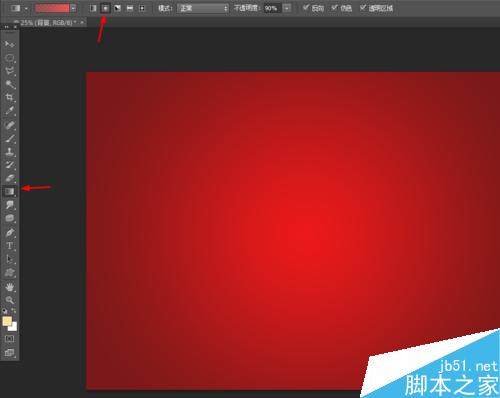Toggle the Transparency (透明区域) checkbox
500x398 pixels.
click(x=363, y=7)
